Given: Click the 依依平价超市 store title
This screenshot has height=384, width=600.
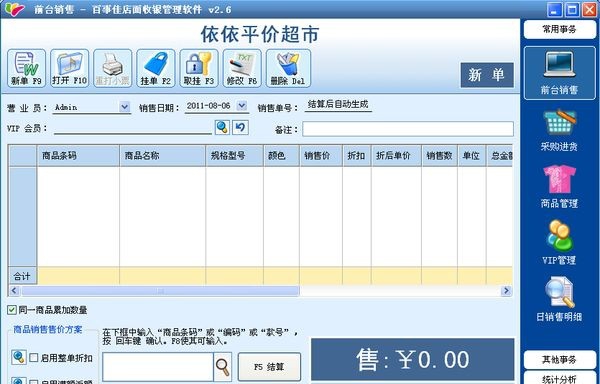Looking at the screenshot, I should [x=260, y=34].
